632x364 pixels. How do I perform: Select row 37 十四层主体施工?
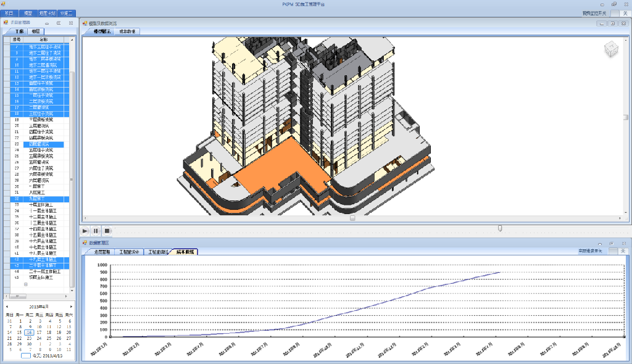pyautogui.click(x=39, y=229)
